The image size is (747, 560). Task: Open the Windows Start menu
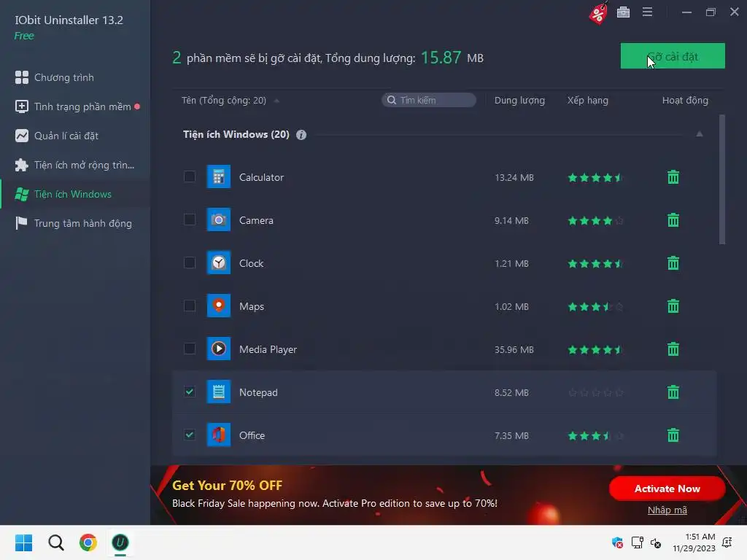pos(23,542)
